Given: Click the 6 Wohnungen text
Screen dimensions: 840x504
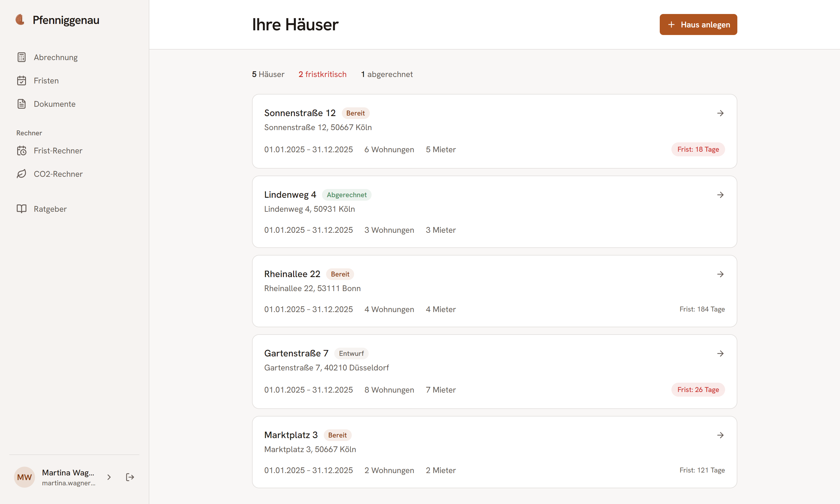Looking at the screenshot, I should (389, 149).
